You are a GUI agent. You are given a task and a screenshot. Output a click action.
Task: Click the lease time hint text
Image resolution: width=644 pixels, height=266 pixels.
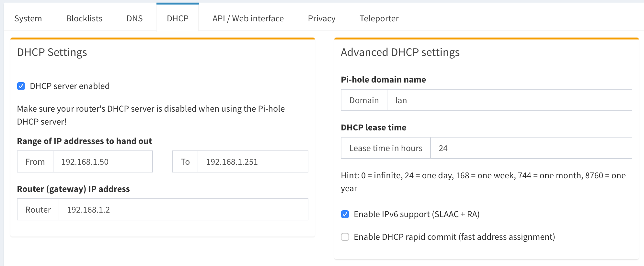coord(483,182)
